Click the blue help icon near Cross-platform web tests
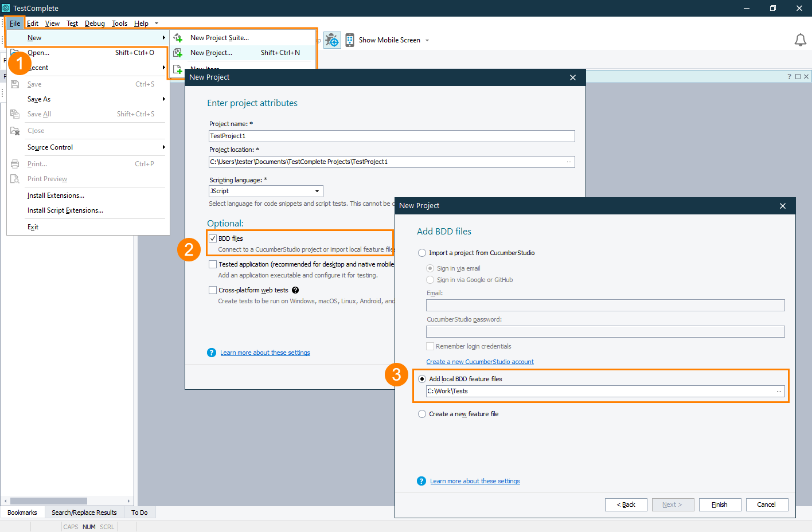The image size is (812, 532). (295, 290)
